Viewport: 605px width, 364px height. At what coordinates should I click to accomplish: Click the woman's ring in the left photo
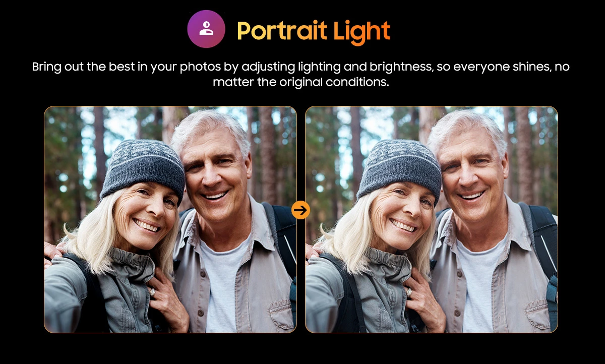[152, 291]
